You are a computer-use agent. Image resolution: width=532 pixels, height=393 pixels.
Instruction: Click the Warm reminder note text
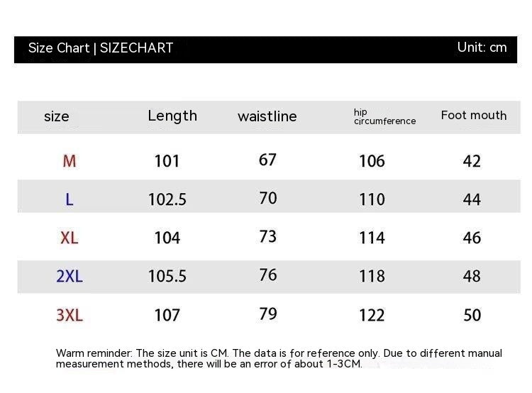point(279,358)
